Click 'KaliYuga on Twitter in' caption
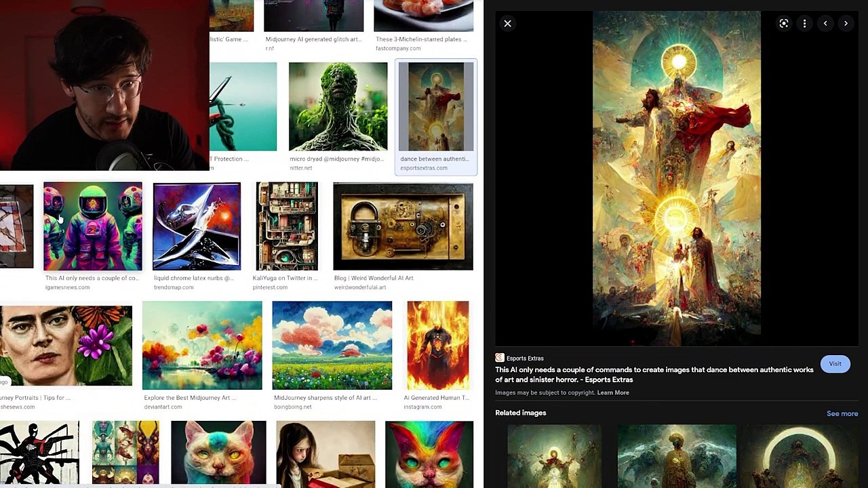868x488 pixels. 285,279
